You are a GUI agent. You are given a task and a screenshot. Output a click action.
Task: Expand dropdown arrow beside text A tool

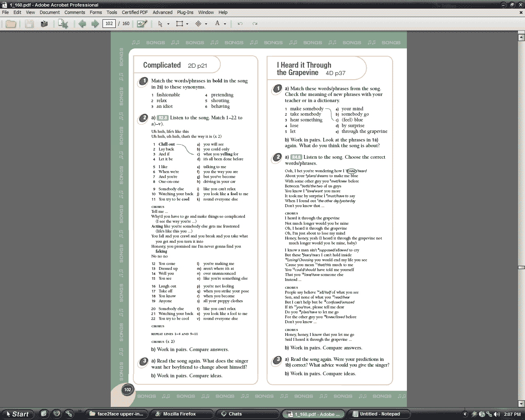coord(225,24)
